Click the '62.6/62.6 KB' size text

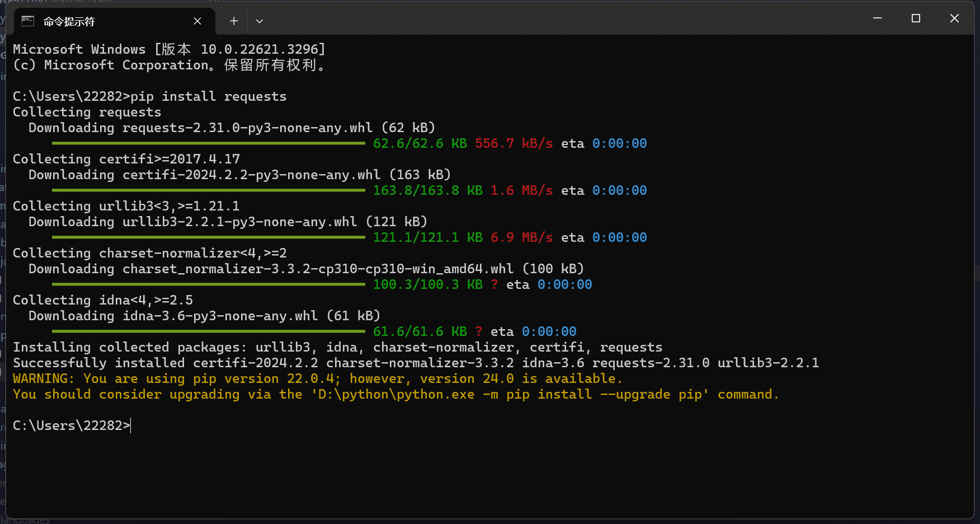pos(420,143)
